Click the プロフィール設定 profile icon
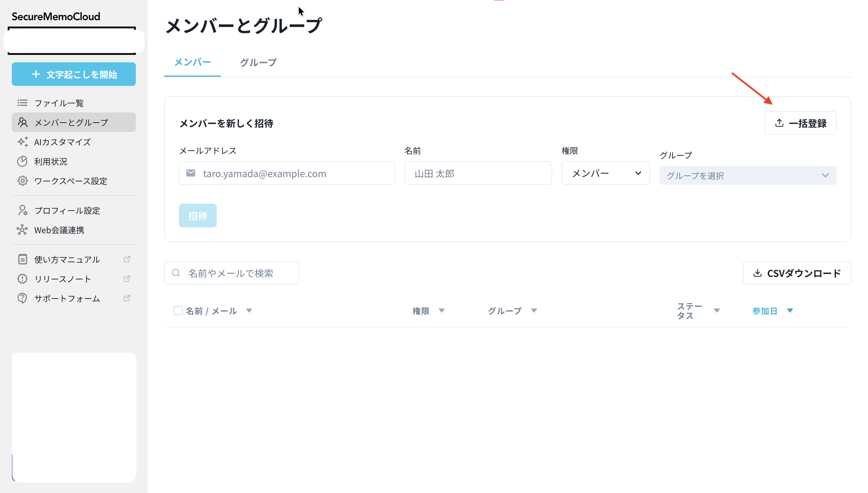This screenshot has height=493, width=868. tap(22, 210)
